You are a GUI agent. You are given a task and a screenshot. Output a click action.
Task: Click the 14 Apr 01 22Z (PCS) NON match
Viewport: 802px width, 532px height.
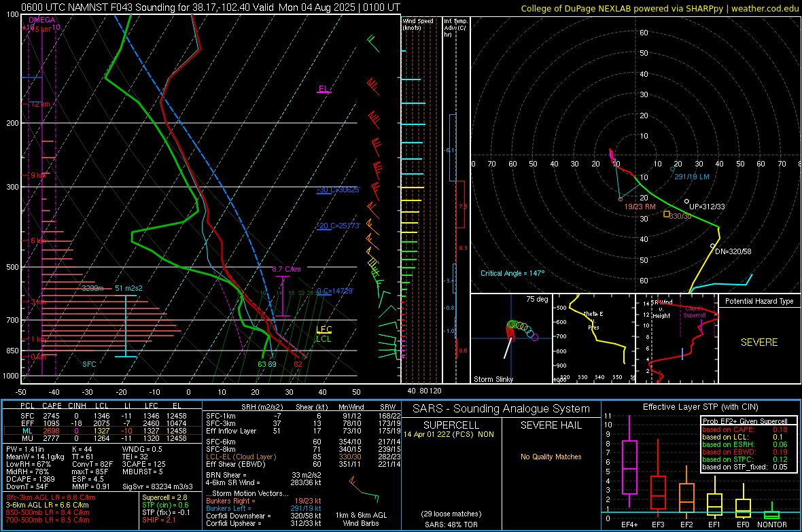point(449,434)
